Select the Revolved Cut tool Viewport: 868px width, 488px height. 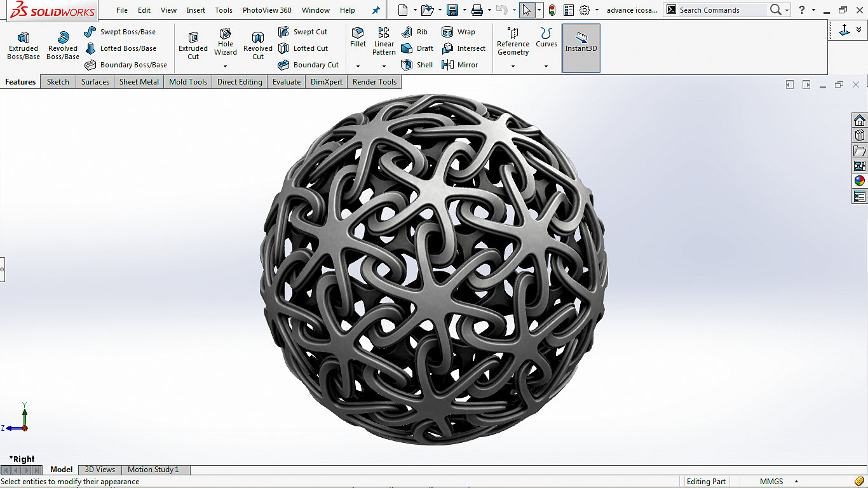coord(258,46)
